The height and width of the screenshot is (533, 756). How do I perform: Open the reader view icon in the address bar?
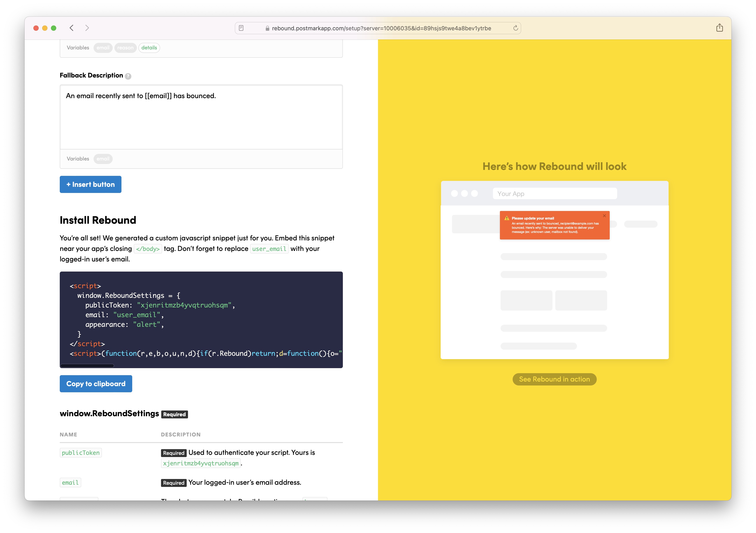(x=241, y=28)
